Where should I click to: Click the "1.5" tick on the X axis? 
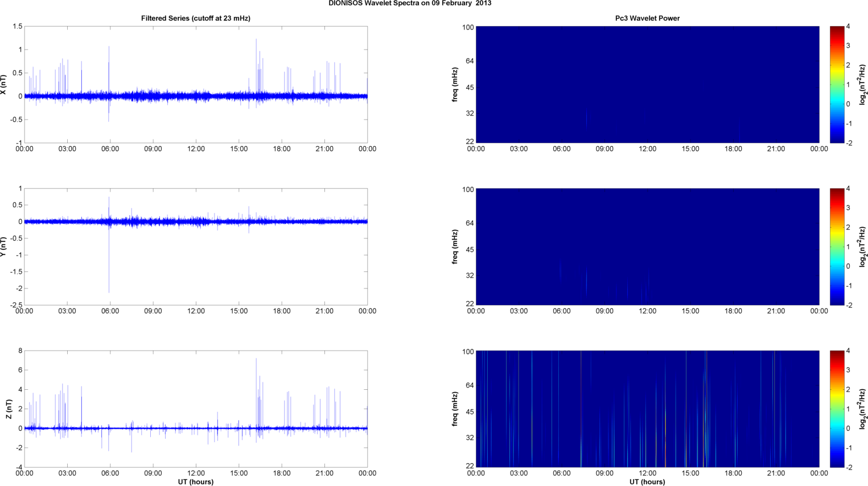17,27
